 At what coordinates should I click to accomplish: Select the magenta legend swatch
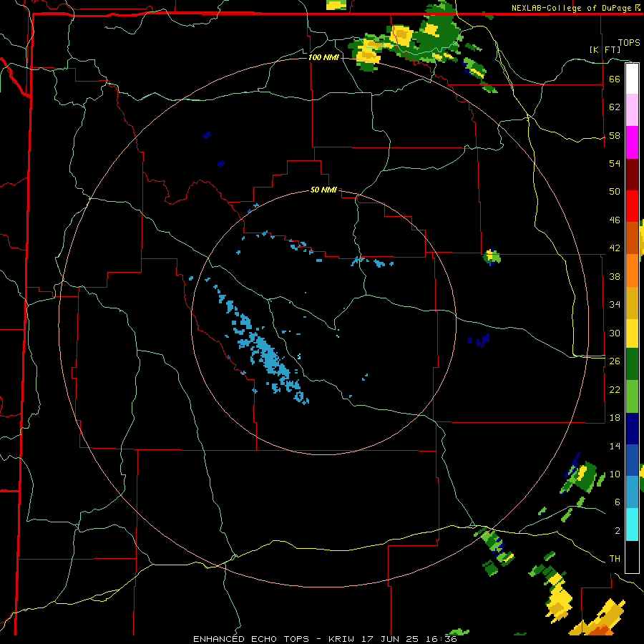tap(632, 142)
